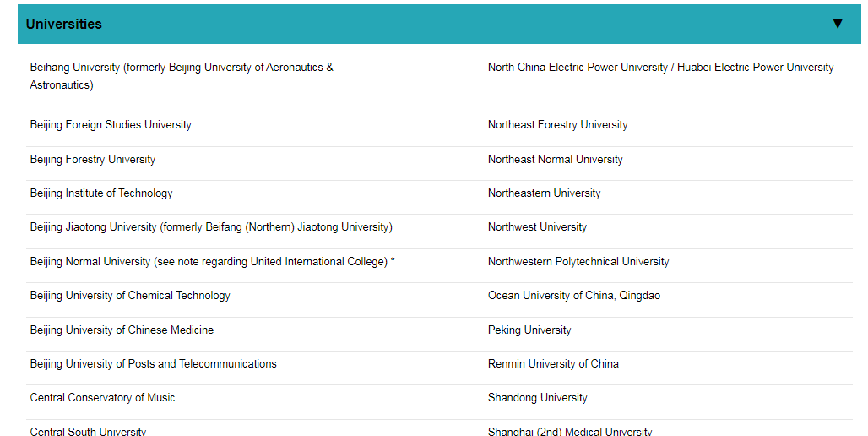Click the Universities header title
The image size is (868, 436).
63,24
